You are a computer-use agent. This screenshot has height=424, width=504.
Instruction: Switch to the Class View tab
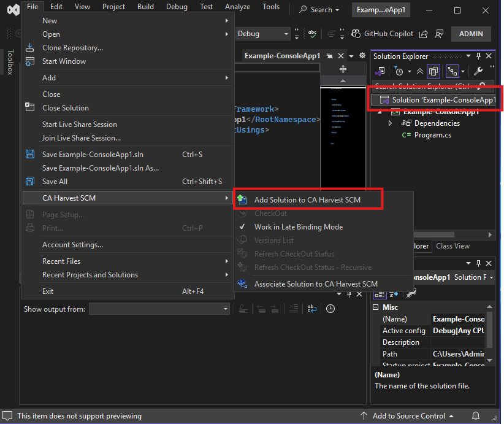(452, 246)
